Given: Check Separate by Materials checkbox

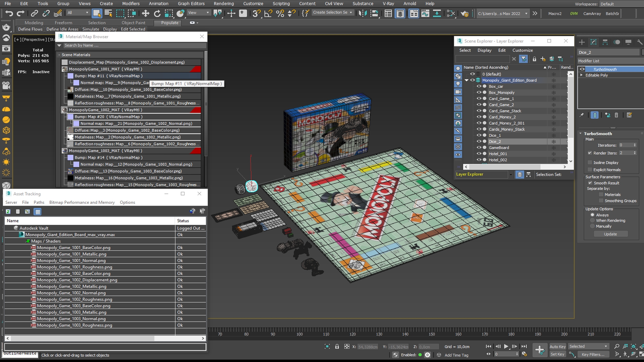Looking at the screenshot, I should 601,194.
